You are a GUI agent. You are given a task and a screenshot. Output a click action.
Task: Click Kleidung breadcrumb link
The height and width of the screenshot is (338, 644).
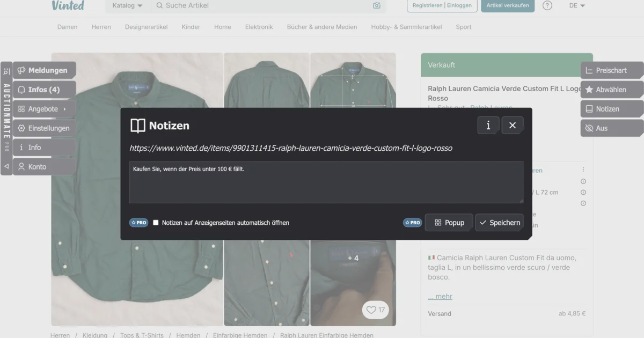pyautogui.click(x=95, y=335)
